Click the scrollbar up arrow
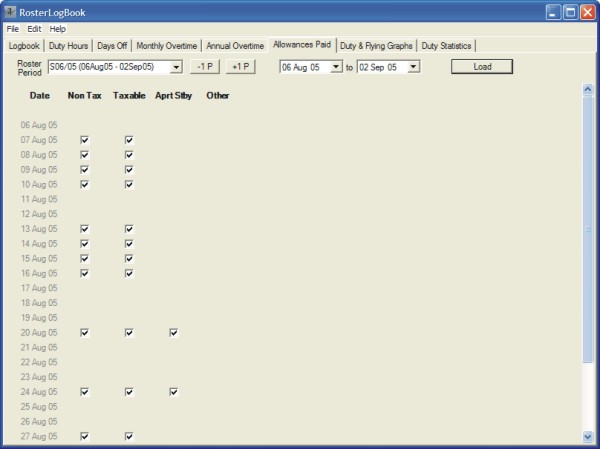The image size is (600, 449). (x=588, y=90)
